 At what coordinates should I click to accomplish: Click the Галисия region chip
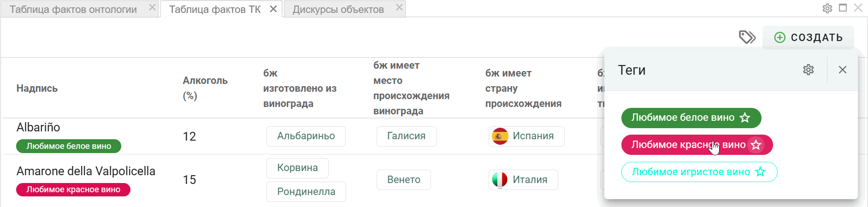[x=406, y=136]
